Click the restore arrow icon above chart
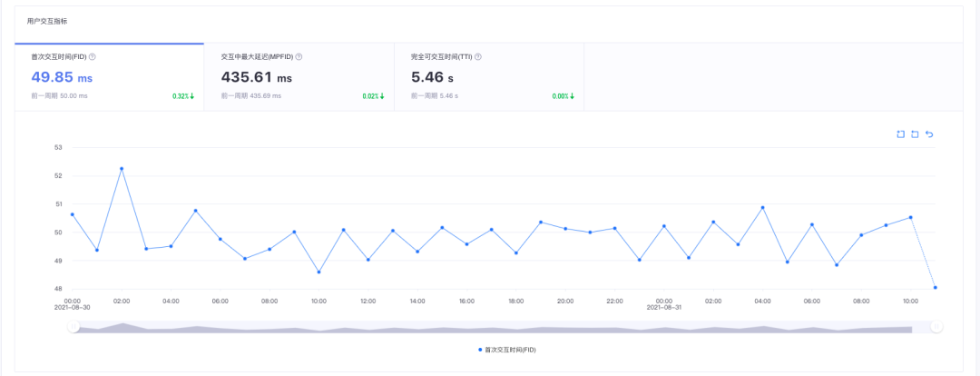This screenshot has height=376, width=980. (929, 134)
